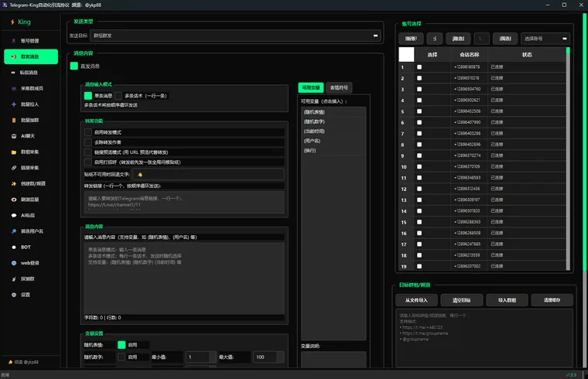Click 从文件导入 import from file button
The image size is (588, 379).
click(416, 300)
